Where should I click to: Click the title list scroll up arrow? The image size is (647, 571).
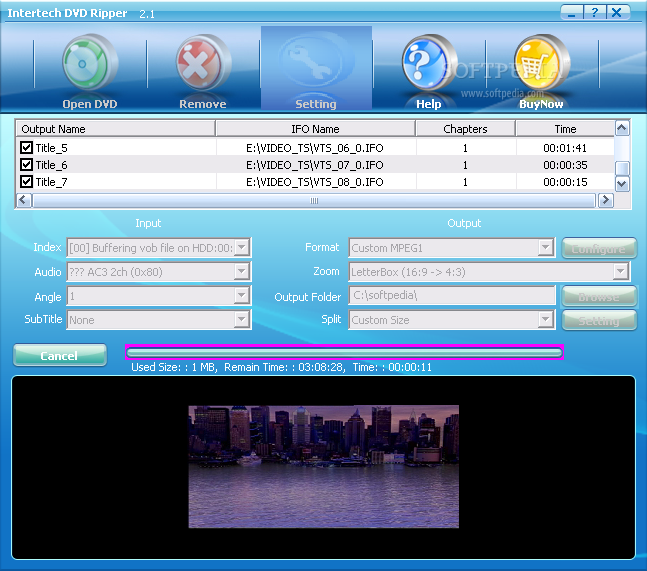pyautogui.click(x=622, y=128)
